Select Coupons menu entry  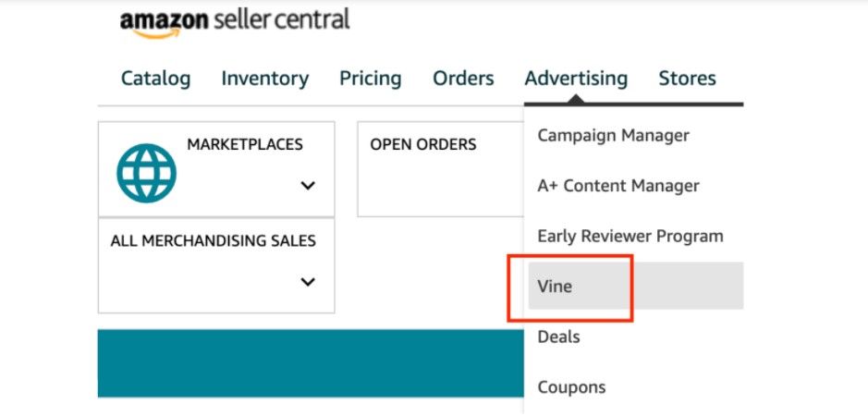571,387
